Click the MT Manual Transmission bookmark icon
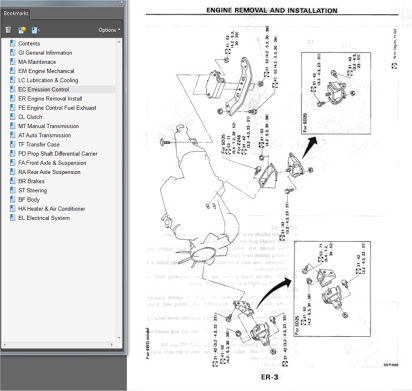 (x=13, y=126)
